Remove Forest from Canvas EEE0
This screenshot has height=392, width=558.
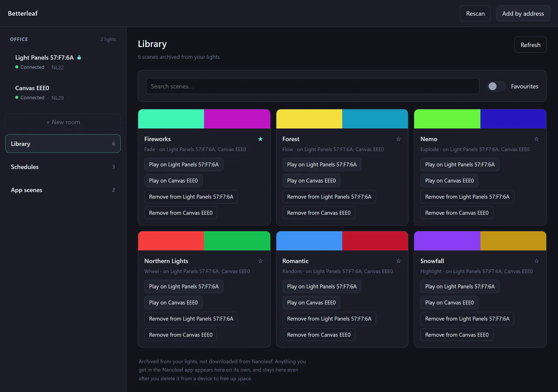[319, 213]
